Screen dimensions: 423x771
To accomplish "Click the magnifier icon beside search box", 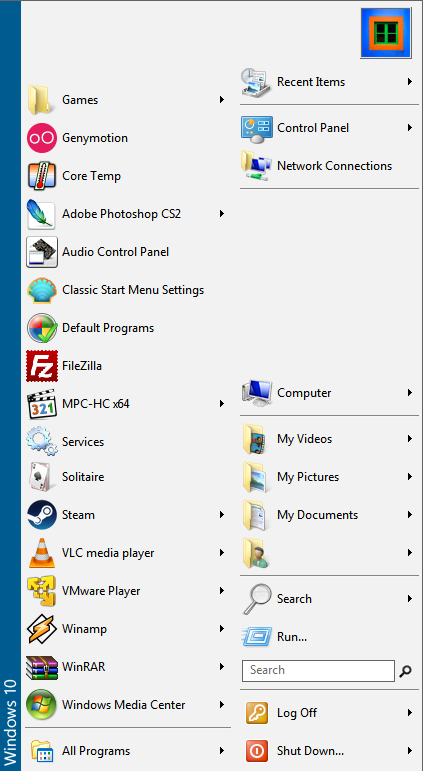I will pyautogui.click(x=405, y=671).
